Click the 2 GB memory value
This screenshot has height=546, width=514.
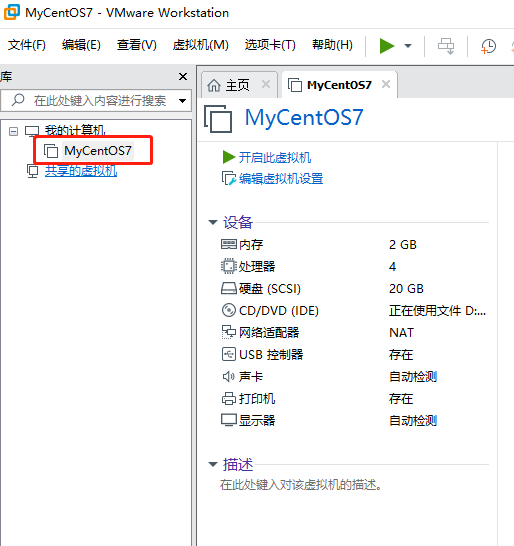click(x=403, y=244)
